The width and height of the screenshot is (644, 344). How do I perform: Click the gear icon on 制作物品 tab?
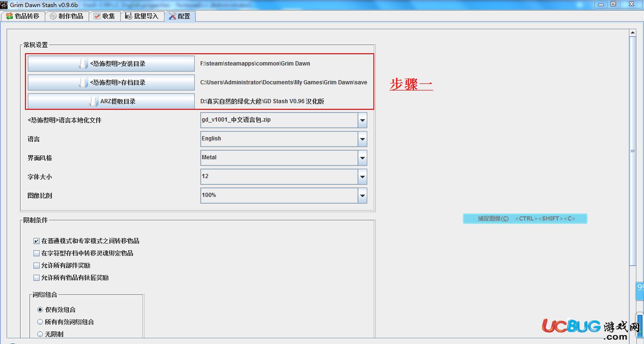tap(53, 16)
